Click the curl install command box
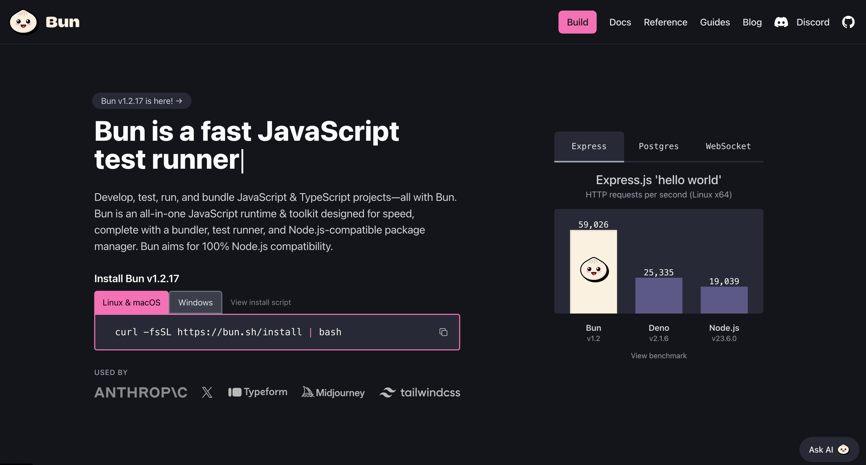Viewport: 866px width, 465px height. coord(277,332)
